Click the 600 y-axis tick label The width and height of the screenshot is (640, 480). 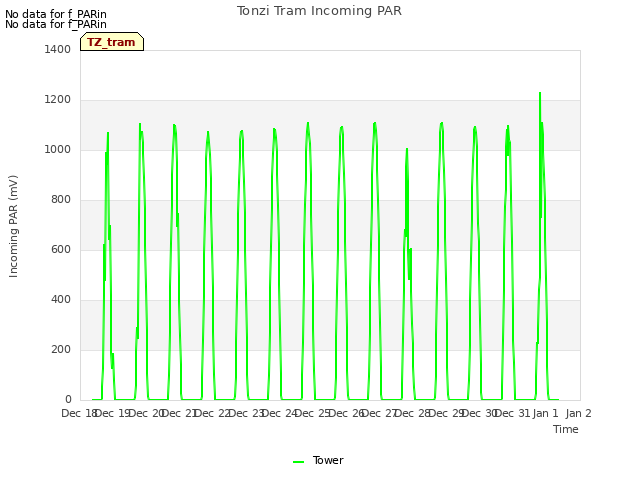[x=61, y=249]
